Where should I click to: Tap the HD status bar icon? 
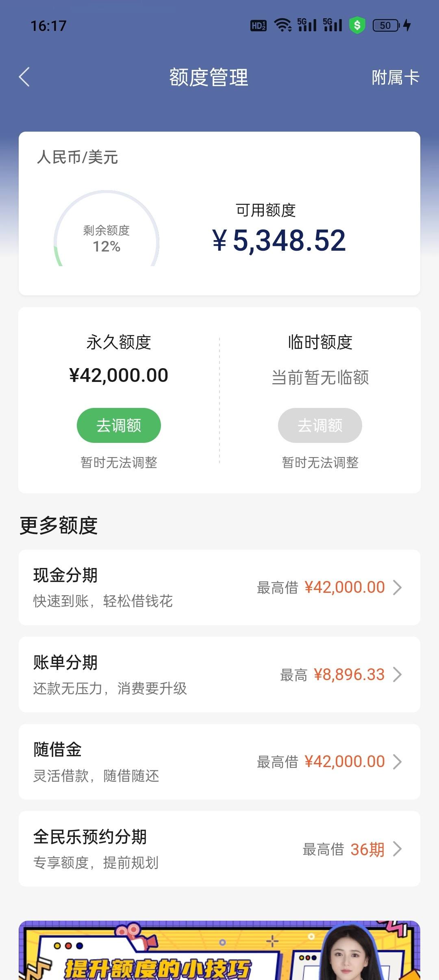tap(259, 26)
